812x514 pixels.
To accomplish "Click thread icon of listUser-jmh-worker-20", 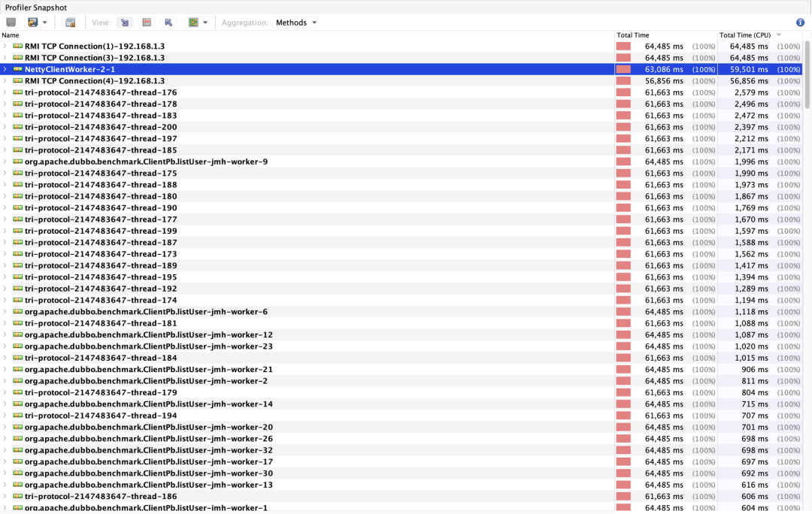I will coord(17,427).
